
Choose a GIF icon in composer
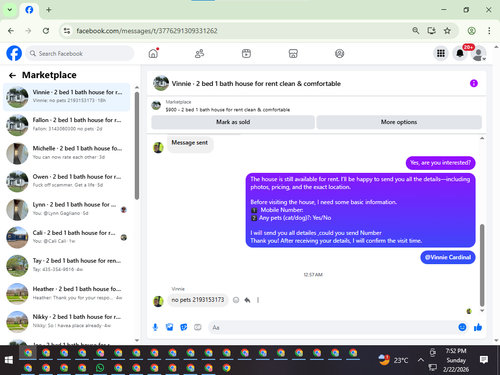coord(198,327)
